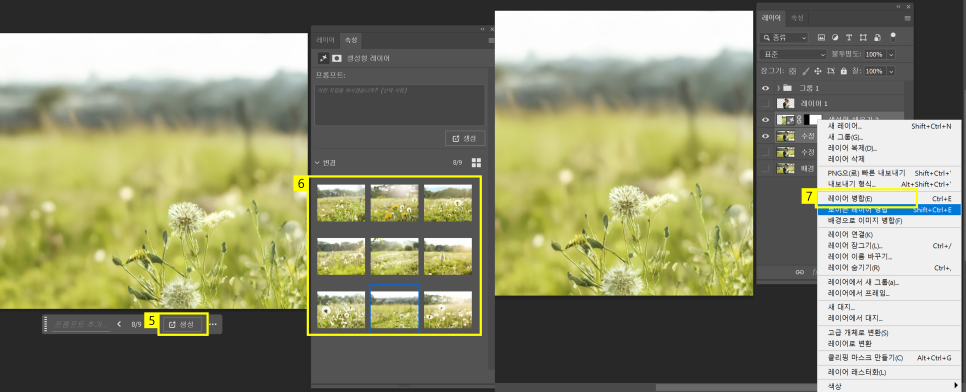Filter layers by shape layer icon

coord(863,38)
